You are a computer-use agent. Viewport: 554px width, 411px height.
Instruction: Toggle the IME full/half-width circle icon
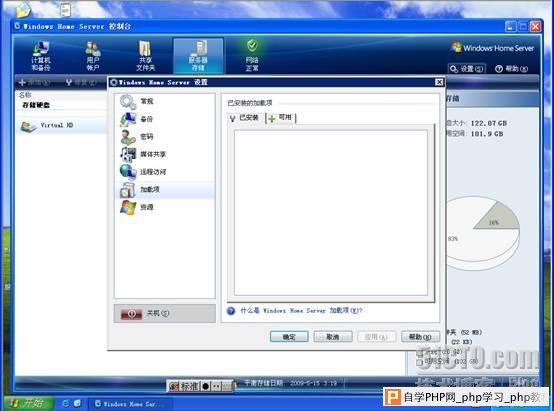coord(206,386)
